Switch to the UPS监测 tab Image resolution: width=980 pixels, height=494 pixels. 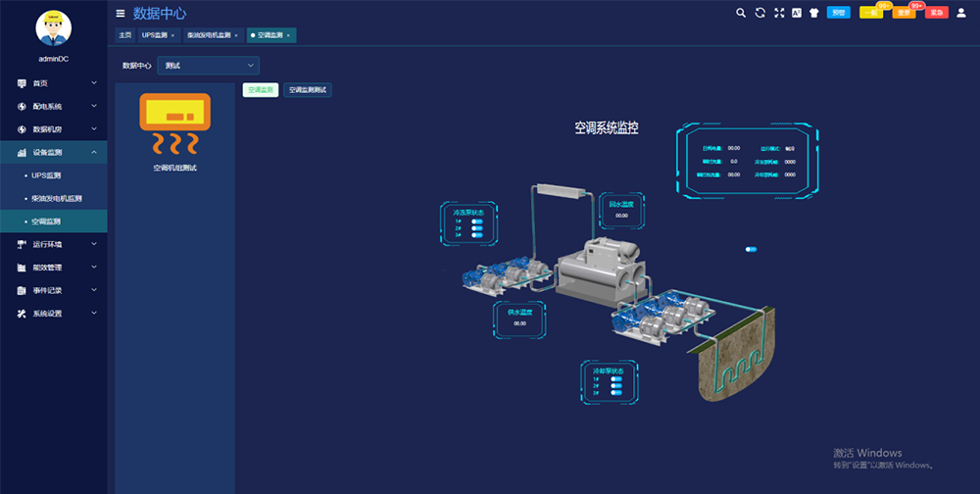tap(155, 35)
